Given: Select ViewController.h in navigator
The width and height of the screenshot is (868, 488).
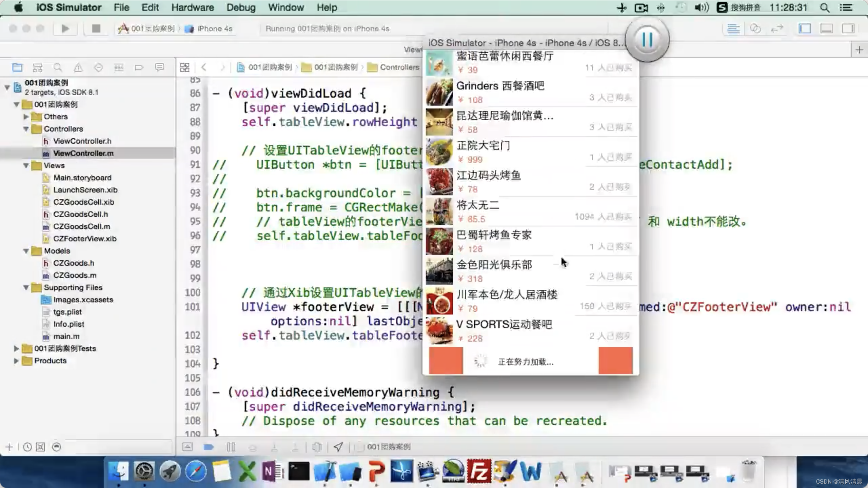Looking at the screenshot, I should (82, 141).
